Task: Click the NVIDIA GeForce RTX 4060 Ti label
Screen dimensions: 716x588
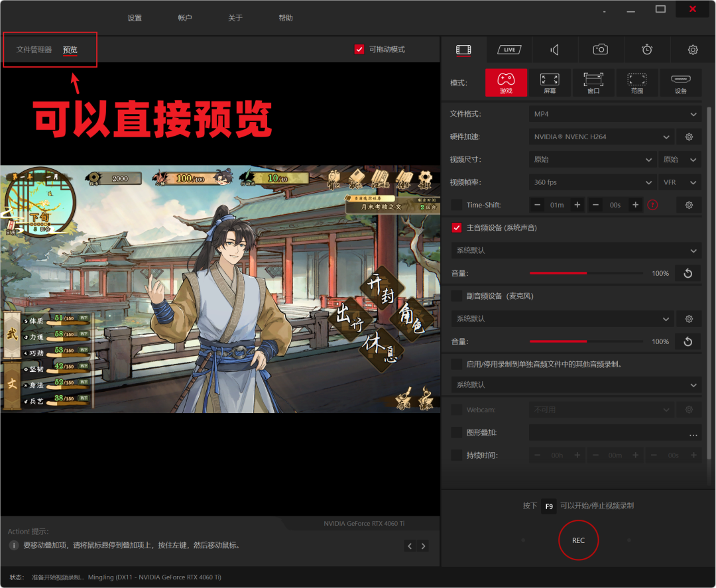Action: click(x=364, y=523)
